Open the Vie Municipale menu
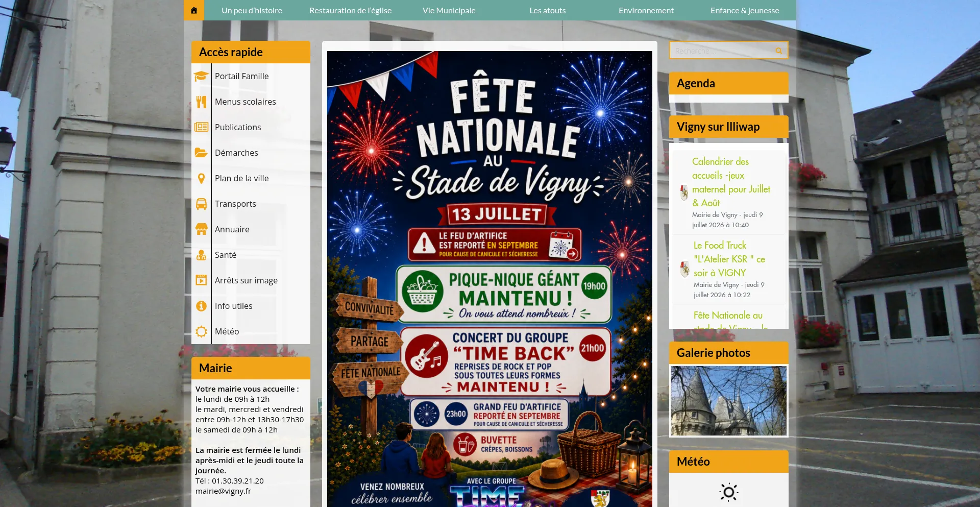Screen dimensions: 980x507 point(449,10)
